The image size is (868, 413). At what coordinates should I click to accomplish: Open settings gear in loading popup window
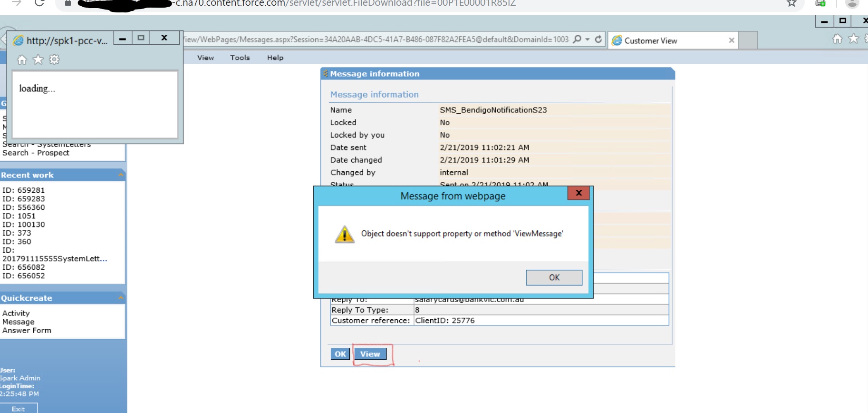click(x=54, y=59)
